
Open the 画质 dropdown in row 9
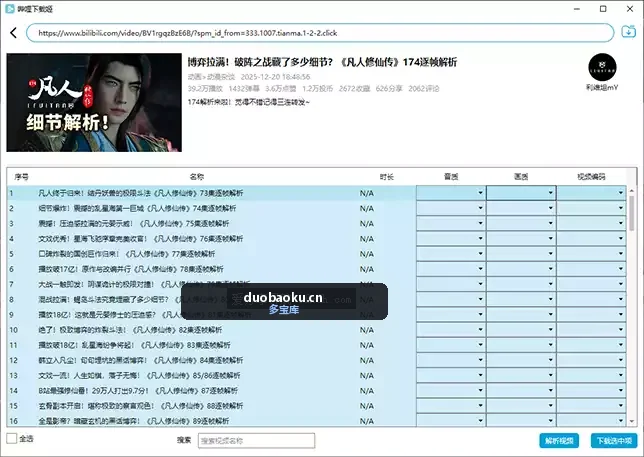point(521,314)
